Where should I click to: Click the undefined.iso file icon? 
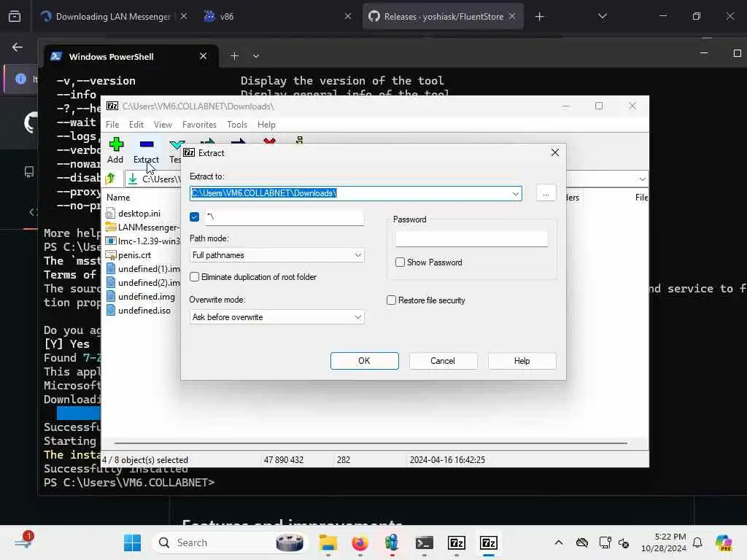[111, 311]
